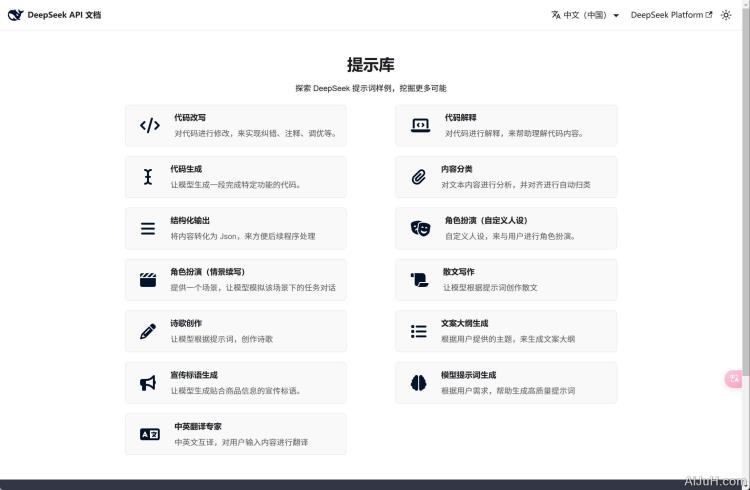
Task: Click description 将内容转化为 Json，来方便后续程序处理
Action: coord(243,236)
